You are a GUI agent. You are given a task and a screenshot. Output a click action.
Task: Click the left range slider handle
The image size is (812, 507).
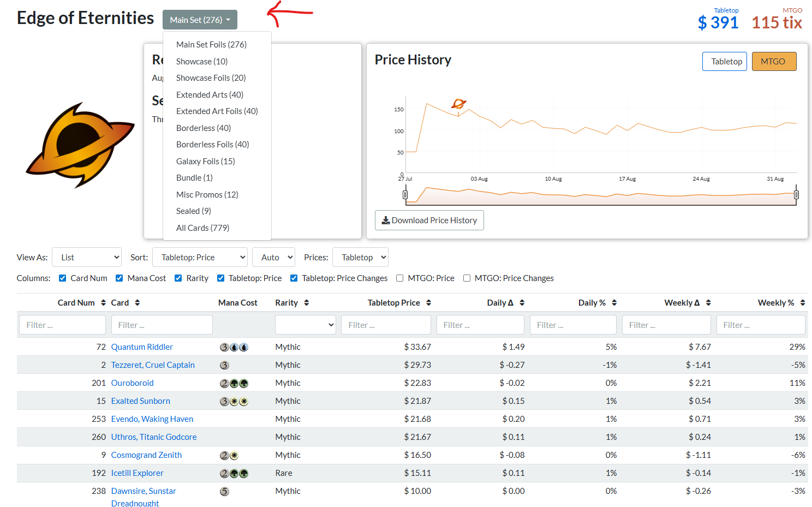pyautogui.click(x=405, y=195)
